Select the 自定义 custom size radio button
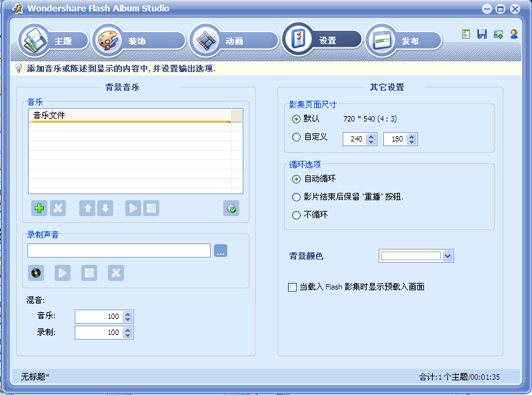532x395 pixels. 296,137
